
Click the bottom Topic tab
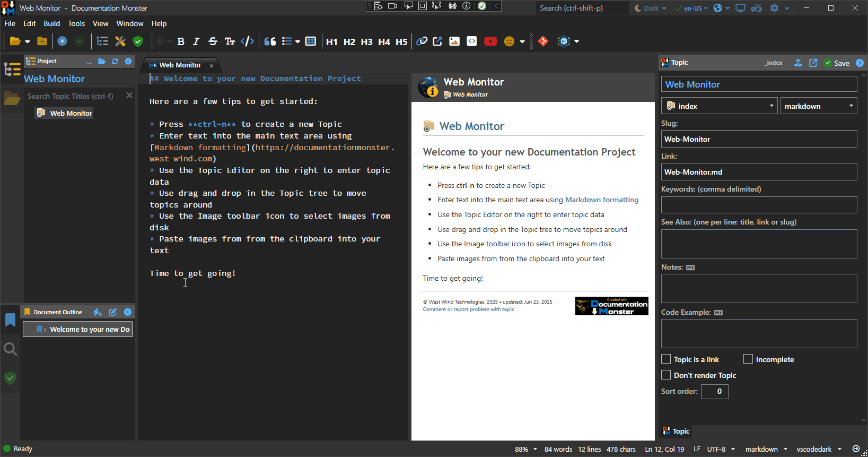point(676,431)
